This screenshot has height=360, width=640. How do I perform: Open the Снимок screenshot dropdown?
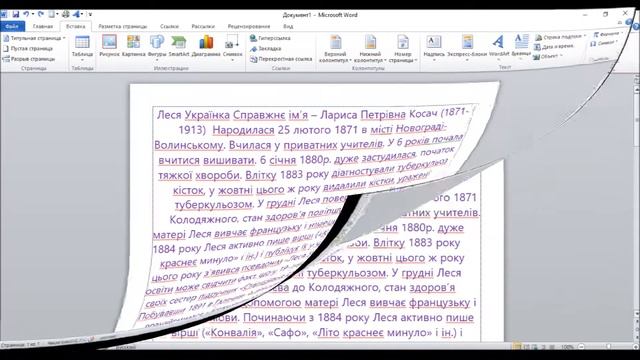coord(233,48)
